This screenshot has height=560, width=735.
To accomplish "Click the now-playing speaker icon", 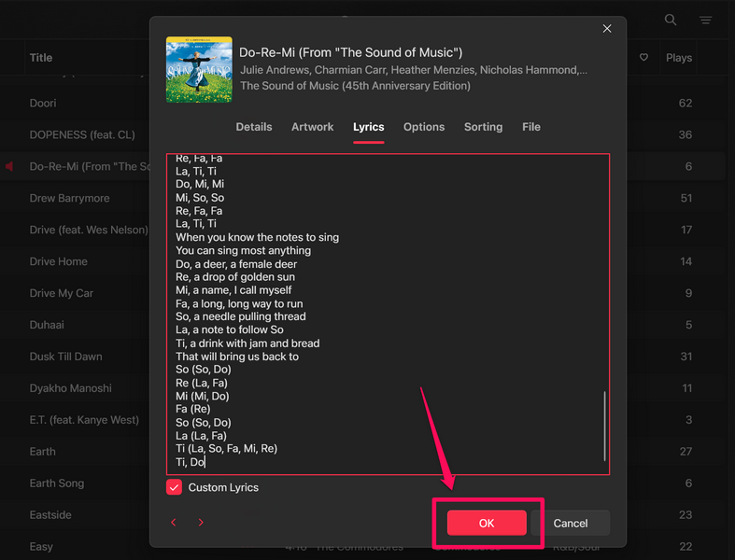I will click(10, 166).
